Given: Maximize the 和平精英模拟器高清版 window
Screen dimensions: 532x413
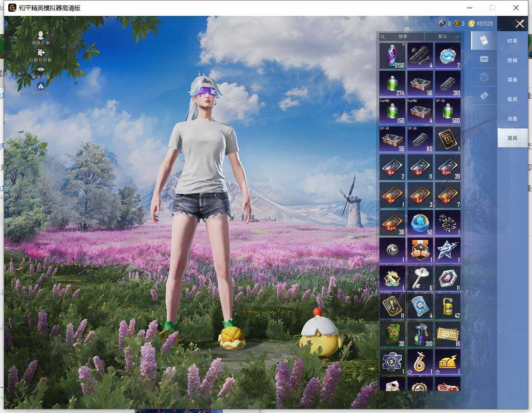Looking at the screenshot, I should point(493,8).
